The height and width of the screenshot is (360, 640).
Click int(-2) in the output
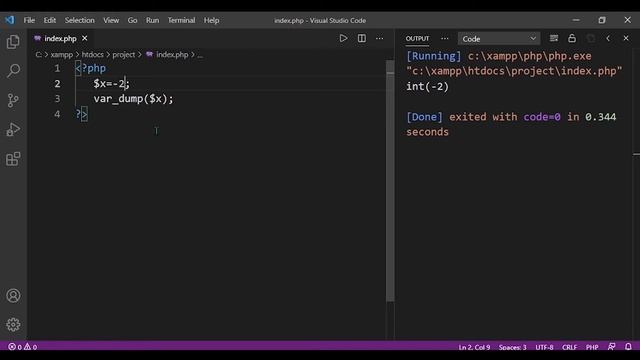[427, 87]
